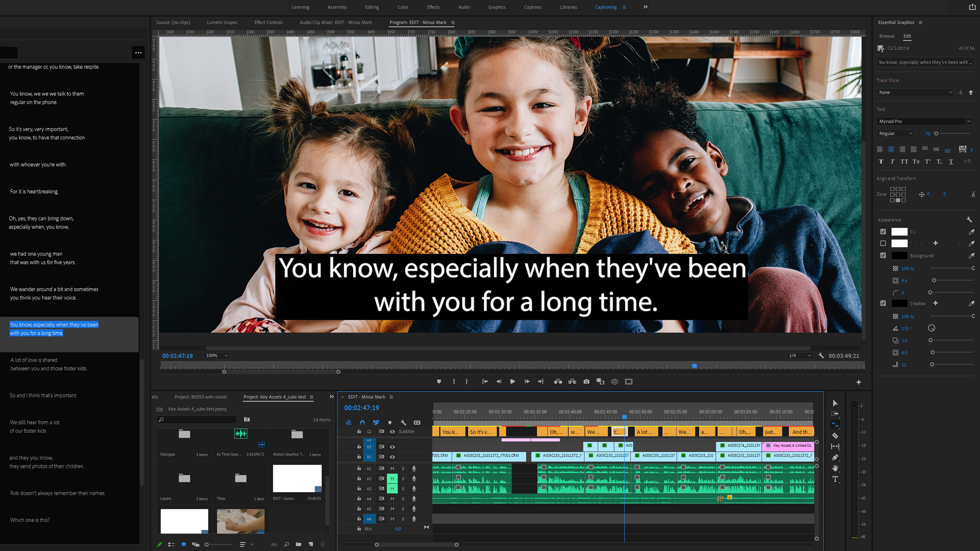Select the Lift/Extract edit icon

557,382
